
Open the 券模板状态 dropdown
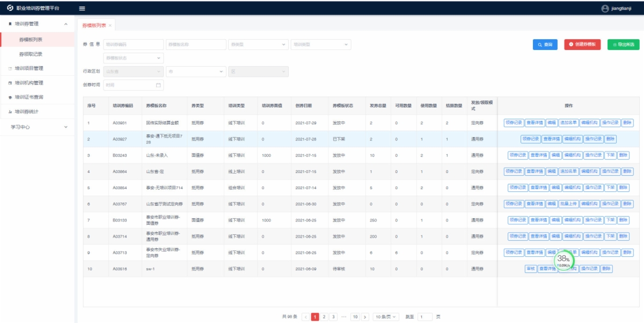(x=133, y=58)
